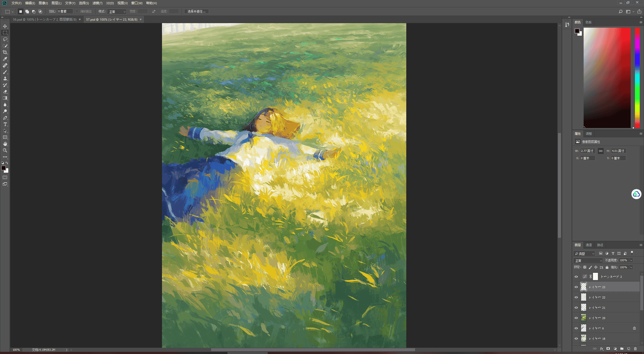Image resolution: width=644 pixels, height=354 pixels.
Task: Select the Eyedropper tool
Action: coord(5,59)
